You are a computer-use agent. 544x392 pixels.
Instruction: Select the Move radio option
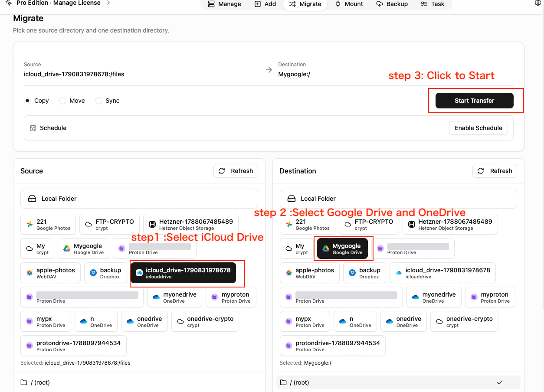pos(63,101)
